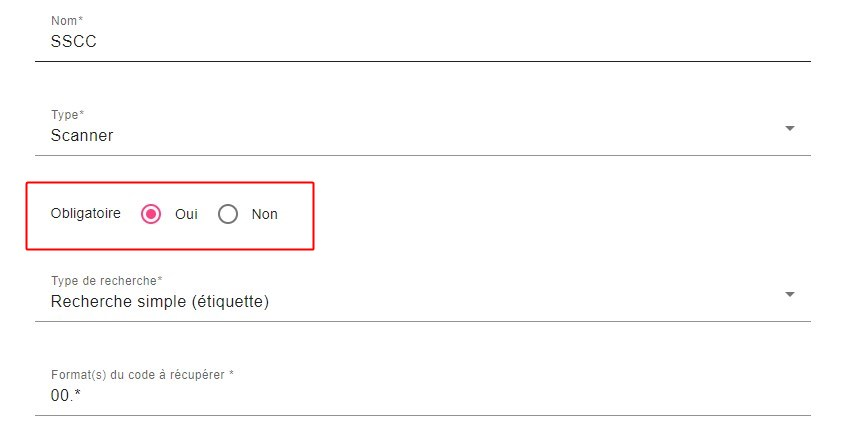Click the "Oui" radio label text
846x439 pixels.
[x=186, y=214]
